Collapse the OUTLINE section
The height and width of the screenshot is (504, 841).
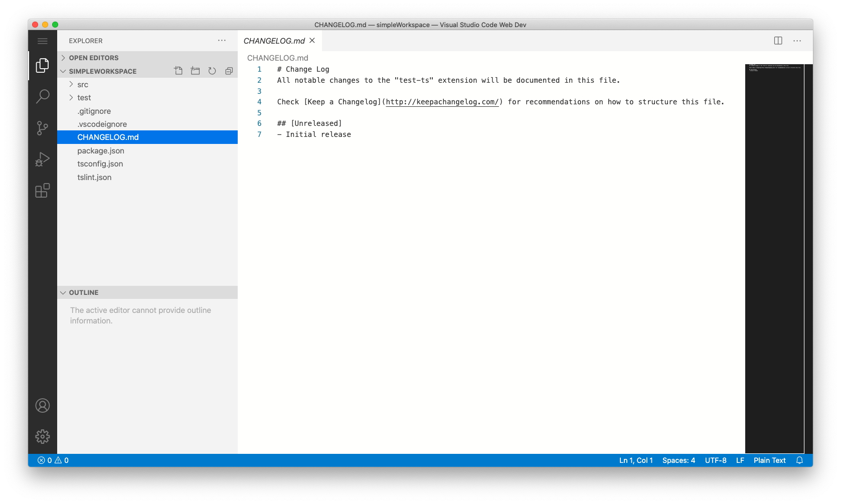pyautogui.click(x=147, y=292)
